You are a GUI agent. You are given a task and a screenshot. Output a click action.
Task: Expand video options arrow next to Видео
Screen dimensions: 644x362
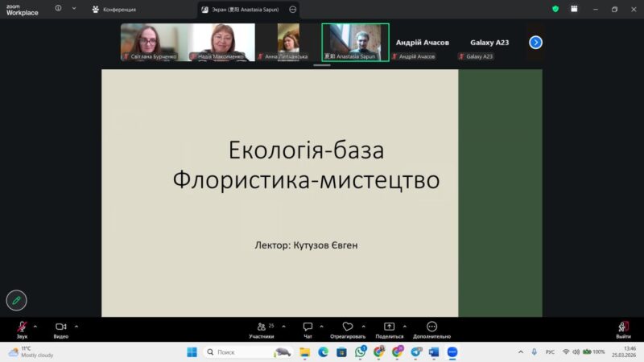pyautogui.click(x=76, y=327)
